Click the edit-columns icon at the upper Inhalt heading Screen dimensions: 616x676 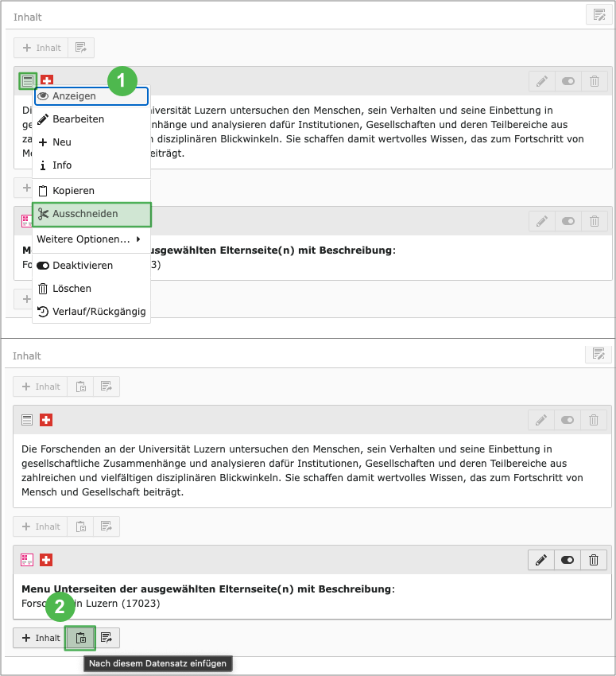(x=599, y=15)
